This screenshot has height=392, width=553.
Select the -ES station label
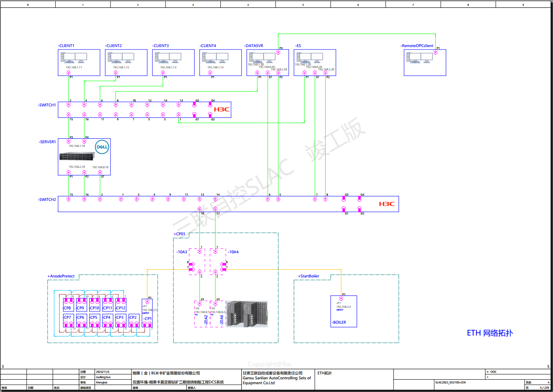[298, 46]
